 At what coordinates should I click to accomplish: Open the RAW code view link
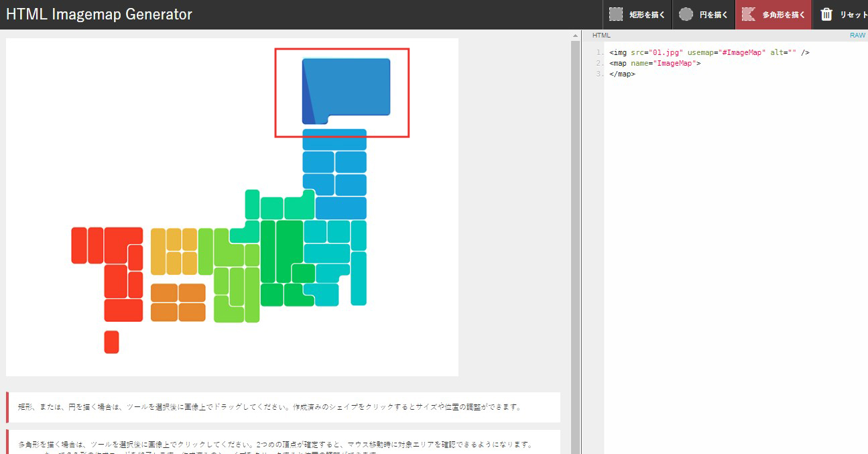point(857,35)
